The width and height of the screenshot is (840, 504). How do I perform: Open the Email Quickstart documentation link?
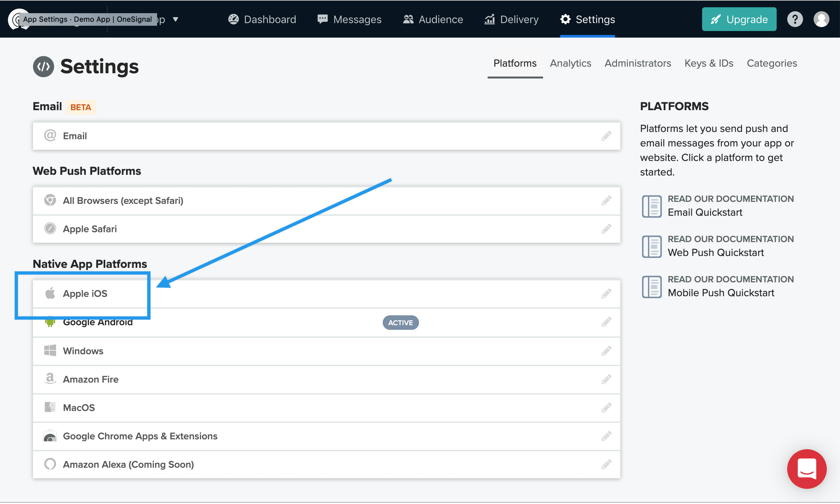pos(705,213)
